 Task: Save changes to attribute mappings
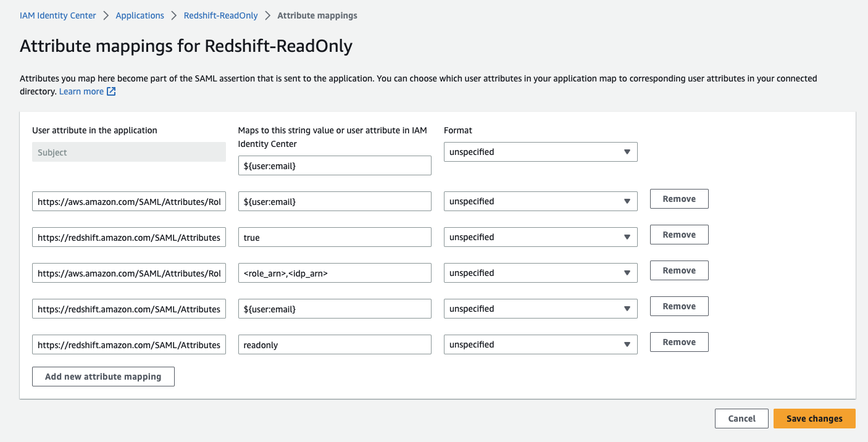point(814,419)
